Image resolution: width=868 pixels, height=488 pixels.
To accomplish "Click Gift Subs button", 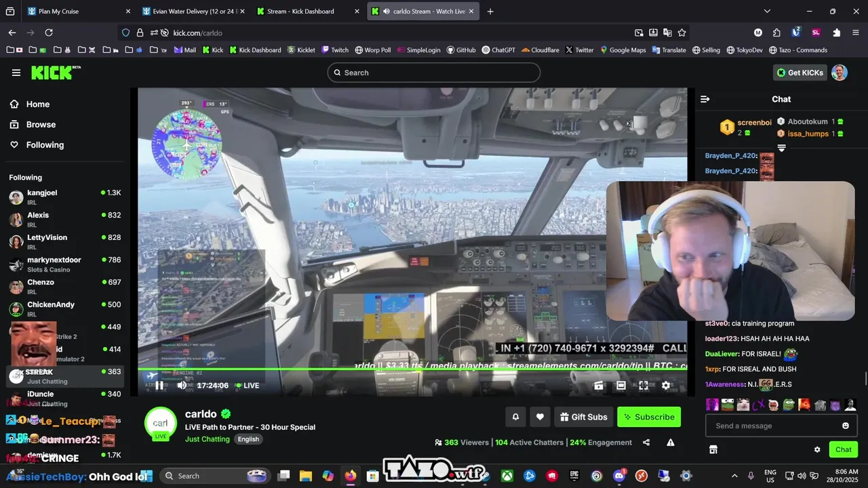I will (x=584, y=417).
